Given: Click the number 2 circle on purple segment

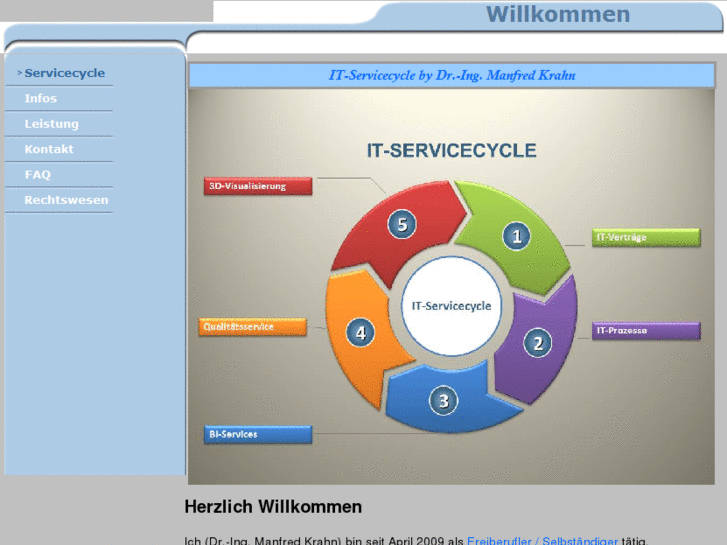Looking at the screenshot, I should 537,343.
